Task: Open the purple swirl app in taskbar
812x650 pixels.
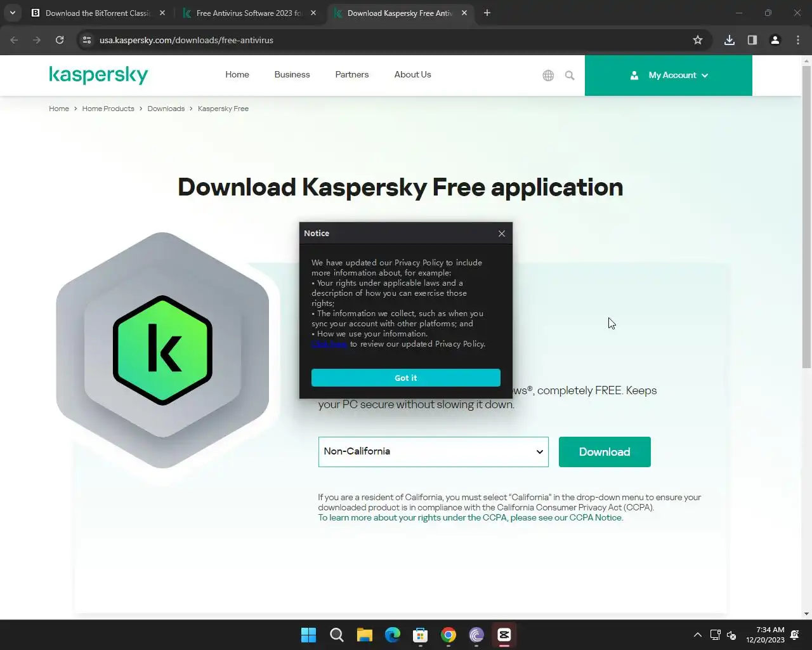Action: point(476,635)
